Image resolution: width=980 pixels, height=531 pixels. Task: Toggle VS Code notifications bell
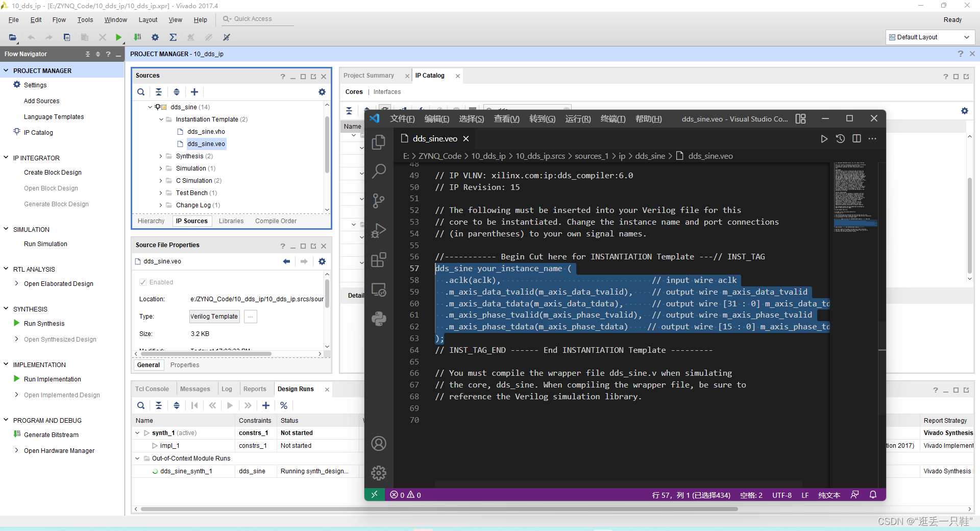click(873, 495)
